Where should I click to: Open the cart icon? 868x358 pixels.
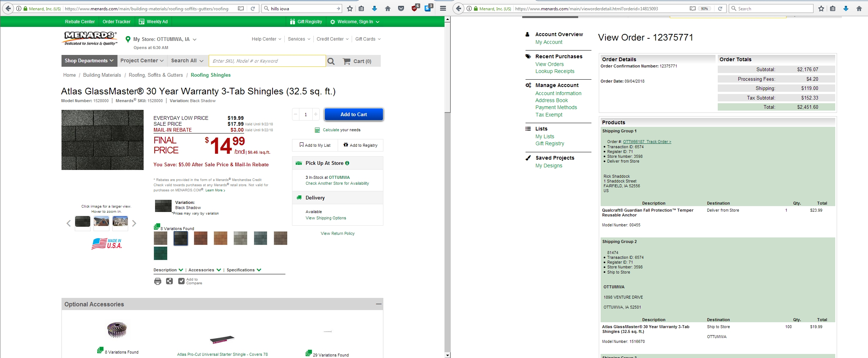[347, 61]
